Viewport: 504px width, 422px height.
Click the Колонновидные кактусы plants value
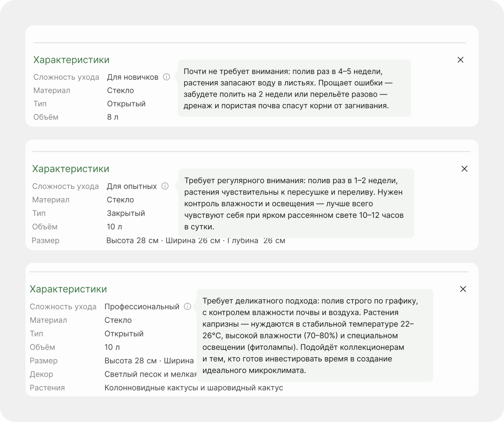pyautogui.click(x=194, y=388)
